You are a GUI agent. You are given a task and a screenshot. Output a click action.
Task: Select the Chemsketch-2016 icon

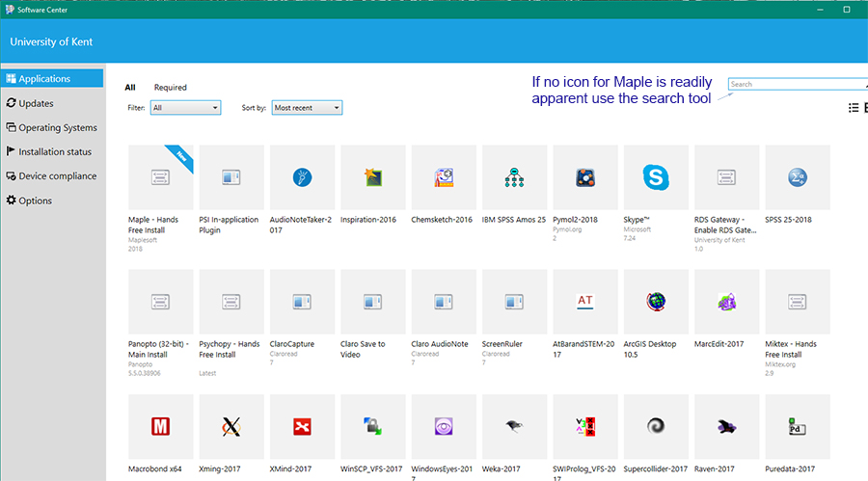point(444,177)
